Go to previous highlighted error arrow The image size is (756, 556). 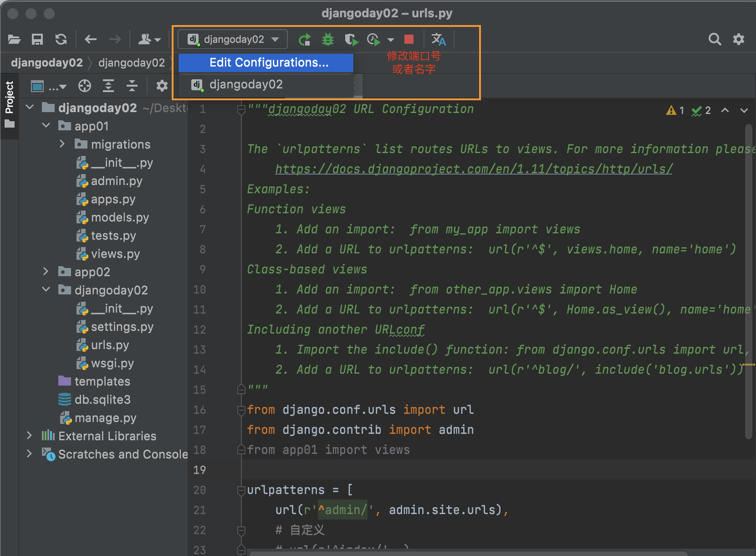coord(725,110)
